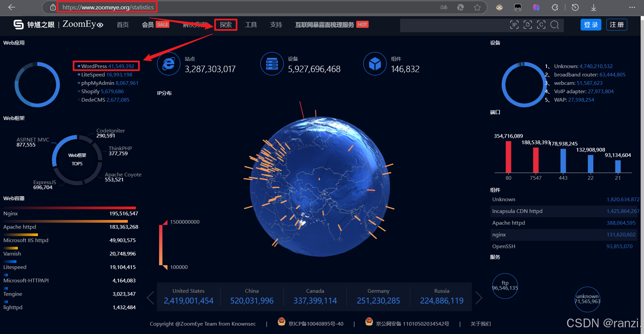Click the blue port 443 bar

[x=563, y=161]
